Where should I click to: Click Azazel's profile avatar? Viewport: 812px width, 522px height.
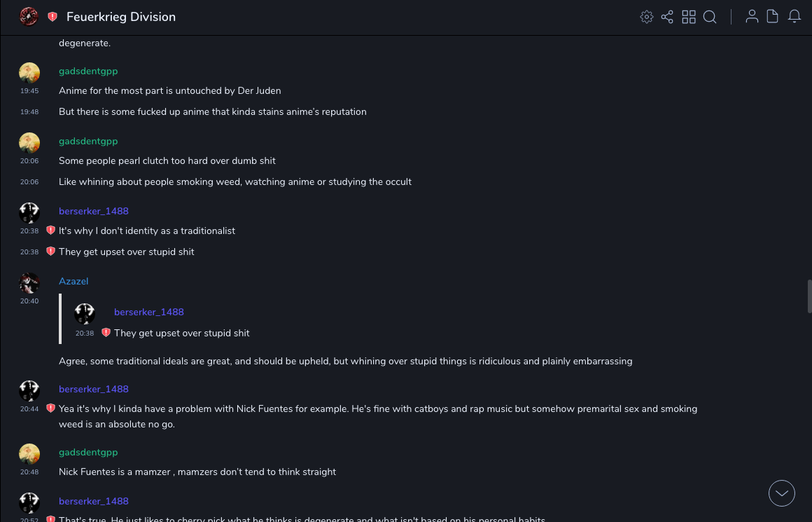coord(29,283)
